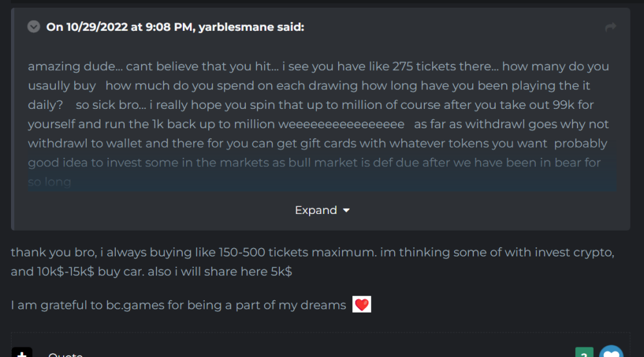Collapse the quote using the circular chevron toggle
The image size is (644, 357).
click(33, 26)
